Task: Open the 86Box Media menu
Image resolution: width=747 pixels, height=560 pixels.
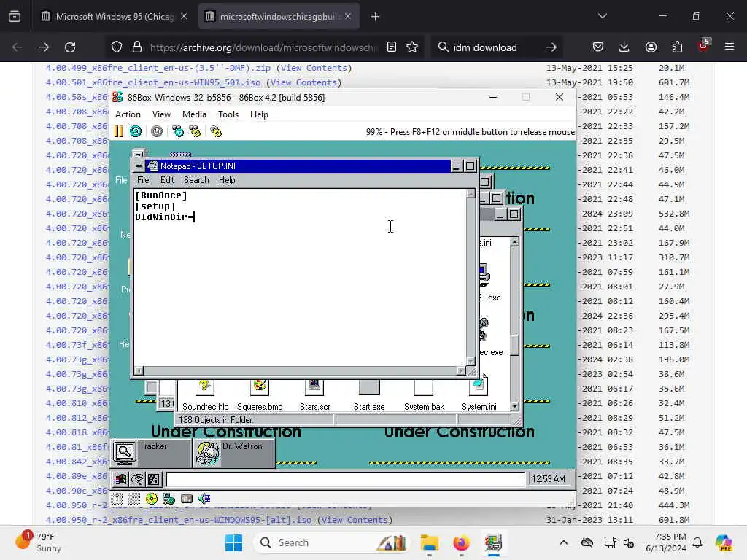Action: (194, 114)
